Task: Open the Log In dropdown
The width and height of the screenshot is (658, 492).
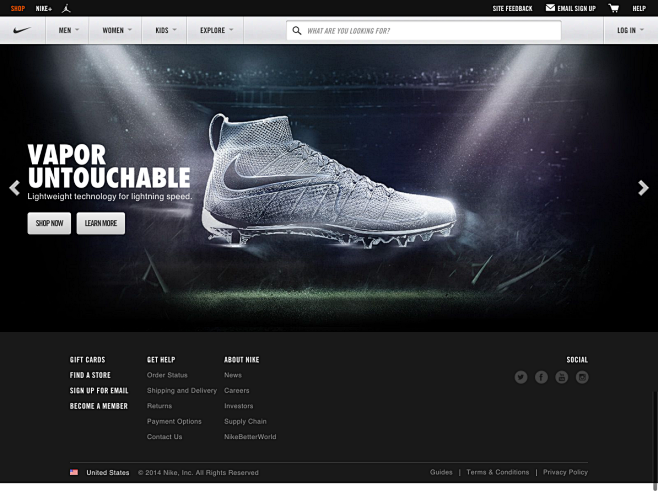Action: click(x=630, y=30)
